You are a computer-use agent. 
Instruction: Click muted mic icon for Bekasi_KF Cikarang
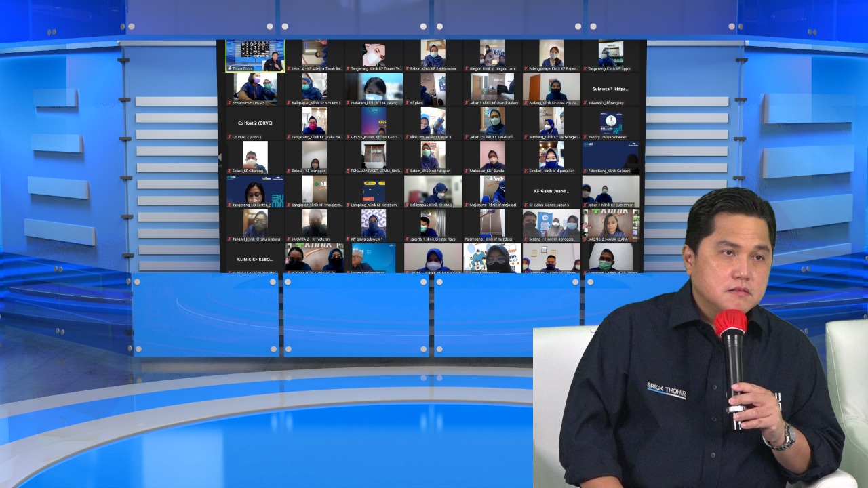coord(228,171)
